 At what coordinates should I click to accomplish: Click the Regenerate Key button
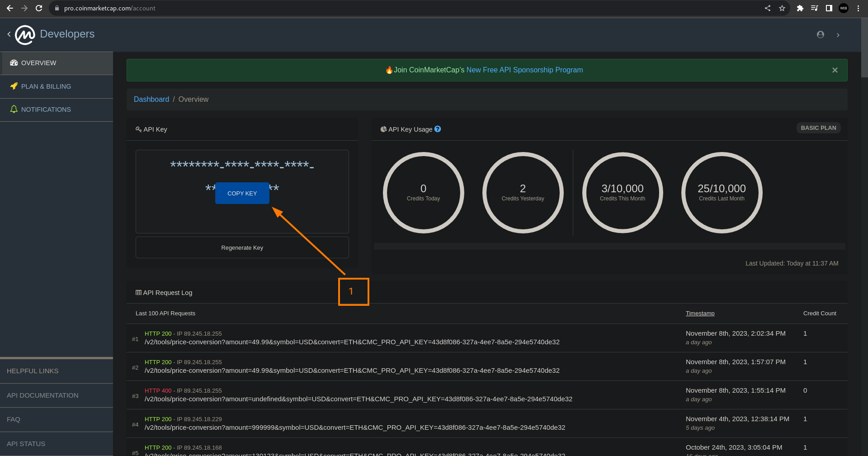pos(242,247)
